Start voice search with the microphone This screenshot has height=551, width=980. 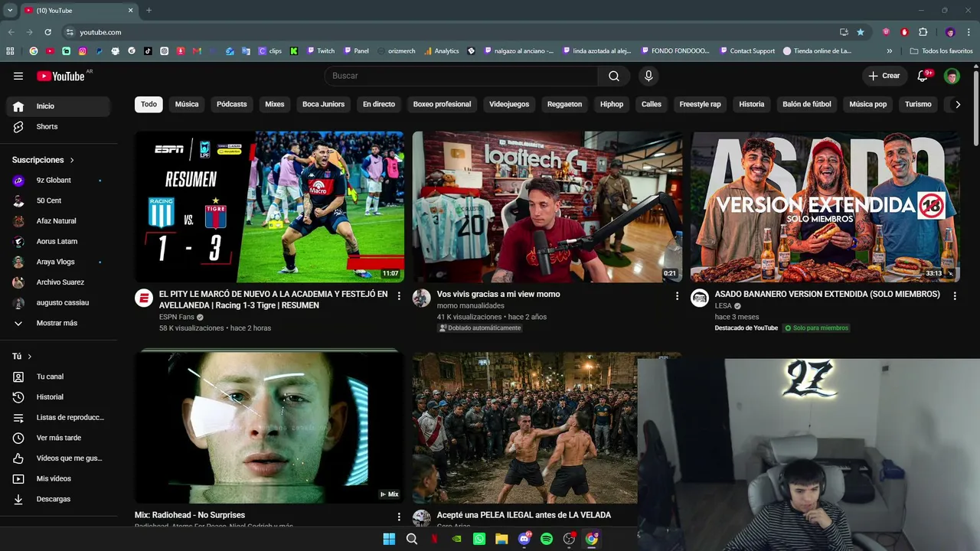tap(648, 76)
